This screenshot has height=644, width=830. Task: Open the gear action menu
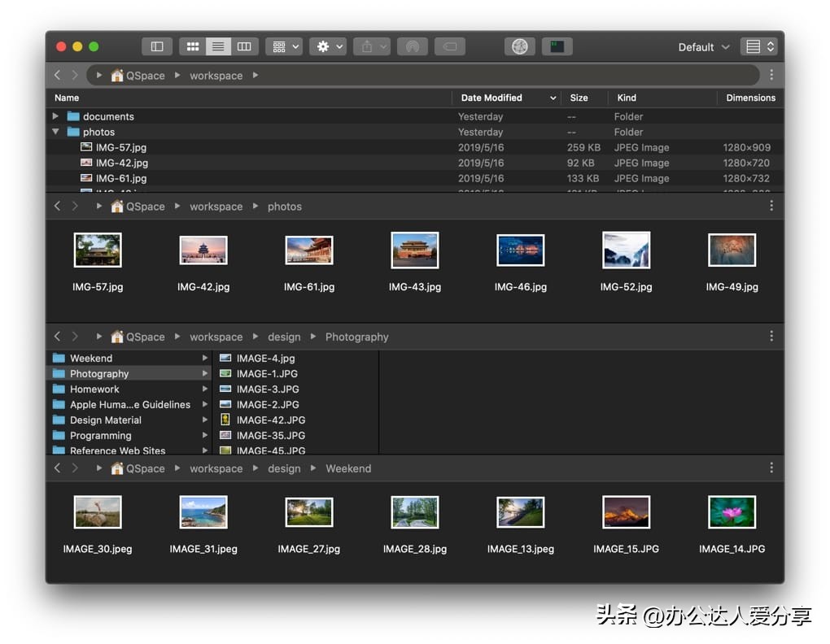pyautogui.click(x=328, y=47)
